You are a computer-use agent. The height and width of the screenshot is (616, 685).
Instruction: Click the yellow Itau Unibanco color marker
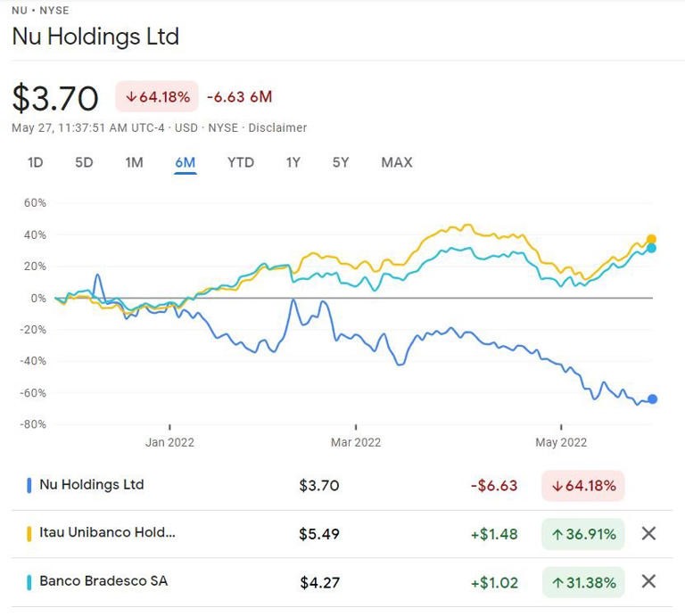coord(29,534)
